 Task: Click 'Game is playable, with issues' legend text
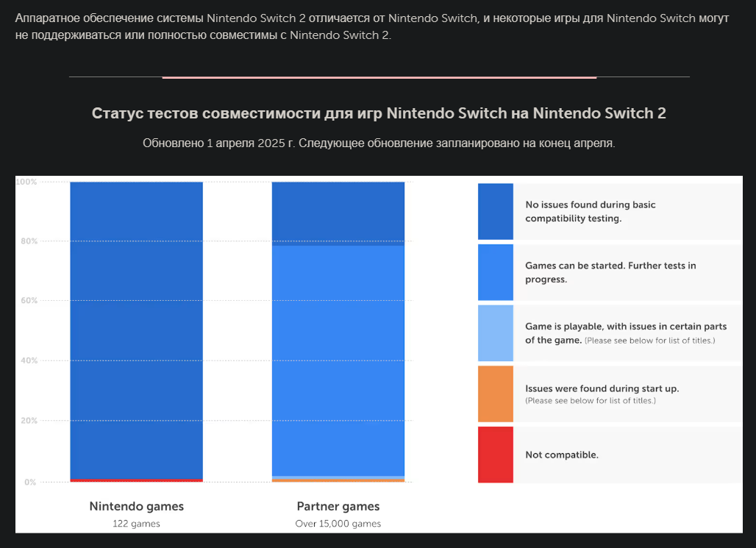click(626, 333)
